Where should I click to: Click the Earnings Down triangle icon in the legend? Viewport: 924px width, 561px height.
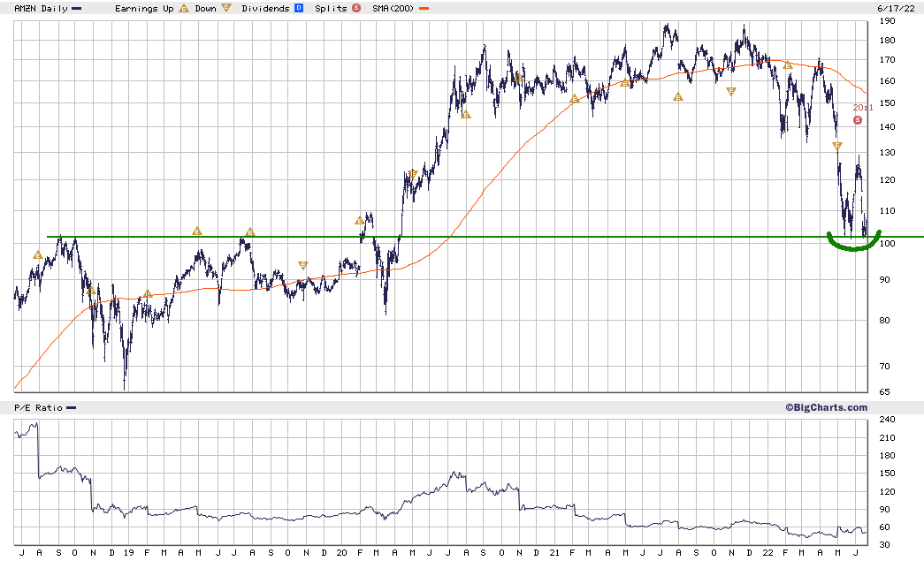click(226, 8)
